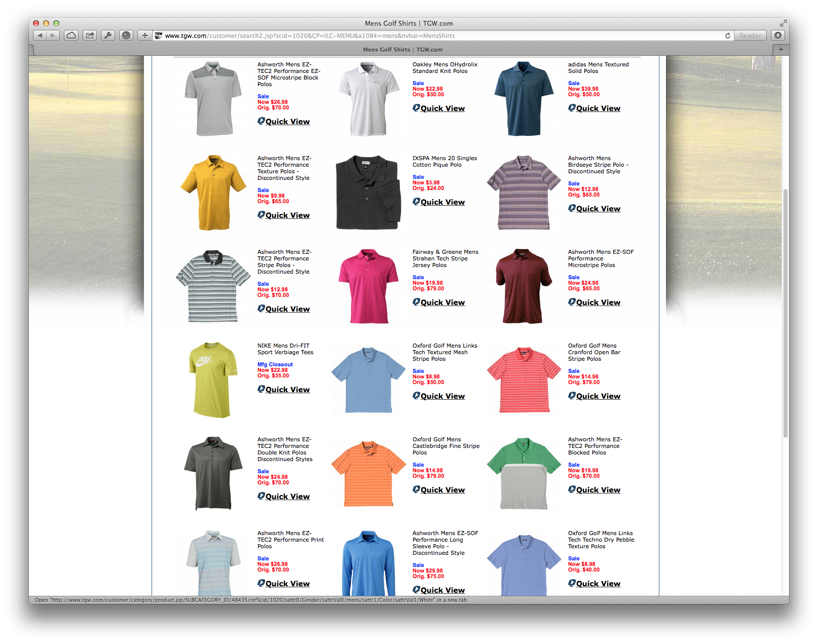Show downloads with the download arrow button
Screen dimensions: 818x644
click(778, 35)
